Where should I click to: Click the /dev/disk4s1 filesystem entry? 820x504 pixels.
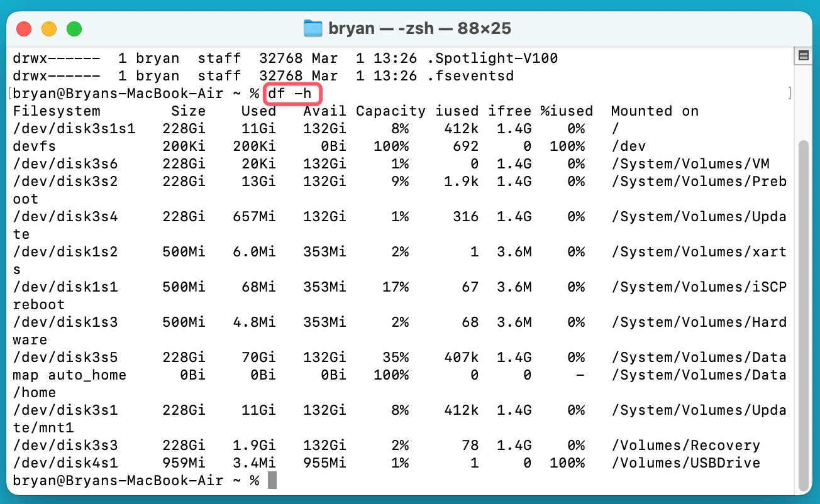point(65,463)
